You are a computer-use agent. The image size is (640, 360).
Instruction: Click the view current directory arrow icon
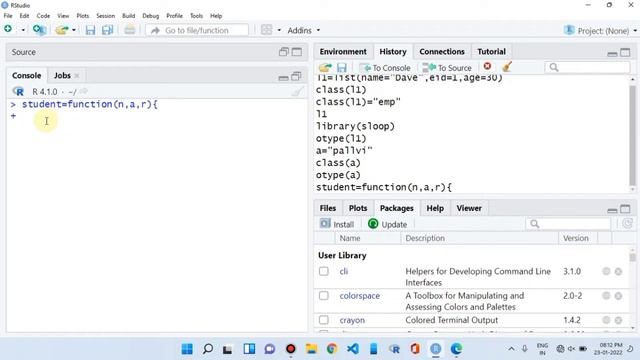(x=84, y=91)
